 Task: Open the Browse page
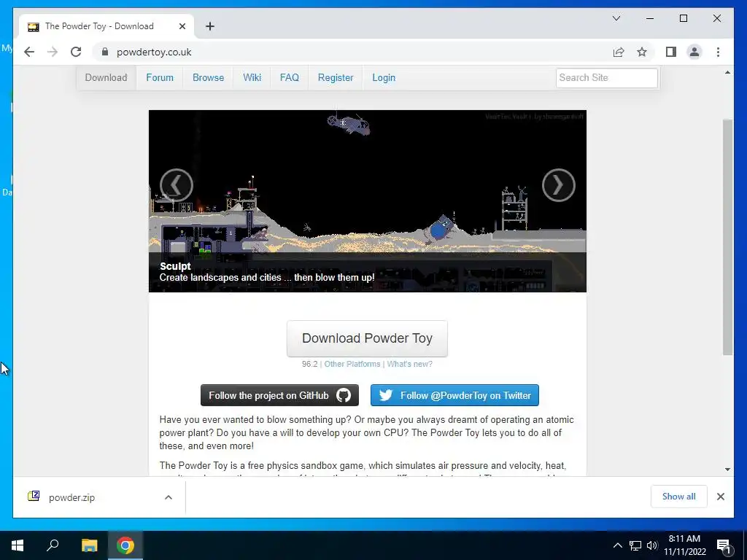click(x=208, y=77)
